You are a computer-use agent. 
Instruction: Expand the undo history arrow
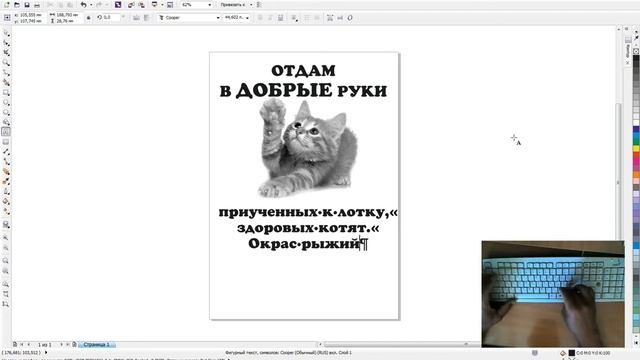click(x=91, y=5)
